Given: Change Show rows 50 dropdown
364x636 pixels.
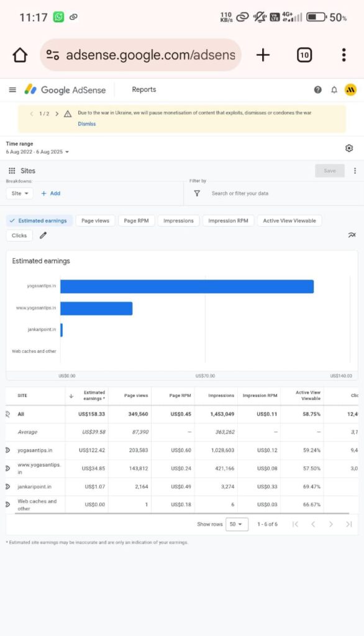Looking at the screenshot, I should pyautogui.click(x=237, y=524).
